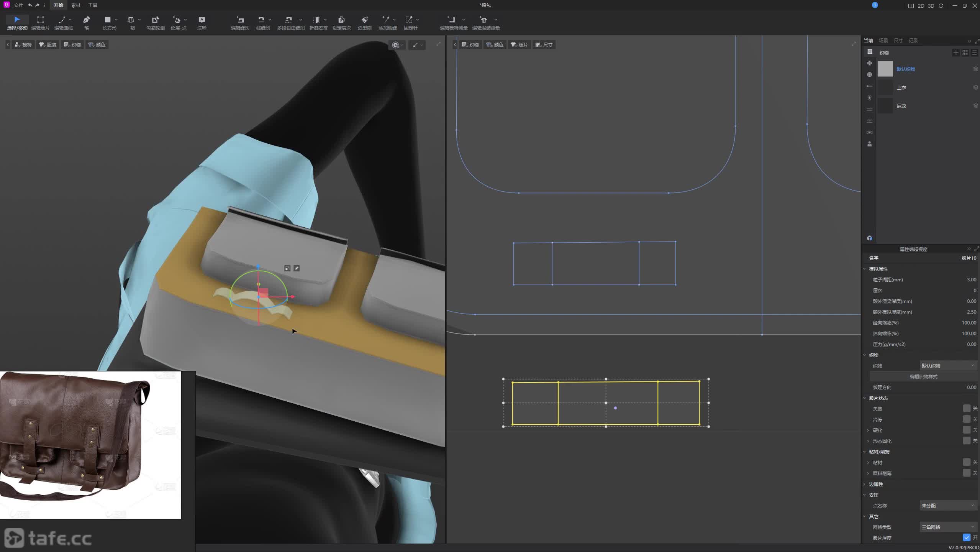Select the 选择/移动 tool
This screenshot has width=980, height=552.
[x=17, y=23]
